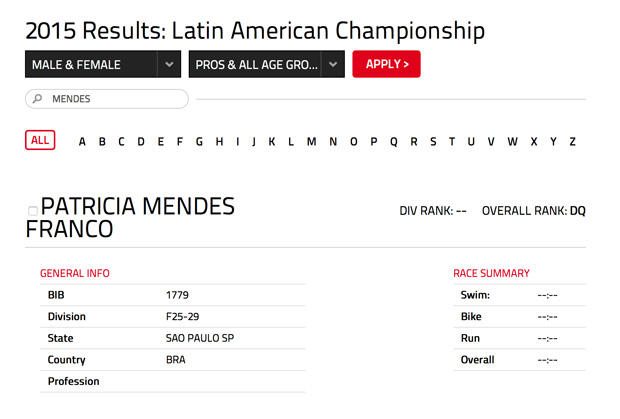The image size is (620, 419).
Task: Show names starting with P
Action: click(x=374, y=142)
